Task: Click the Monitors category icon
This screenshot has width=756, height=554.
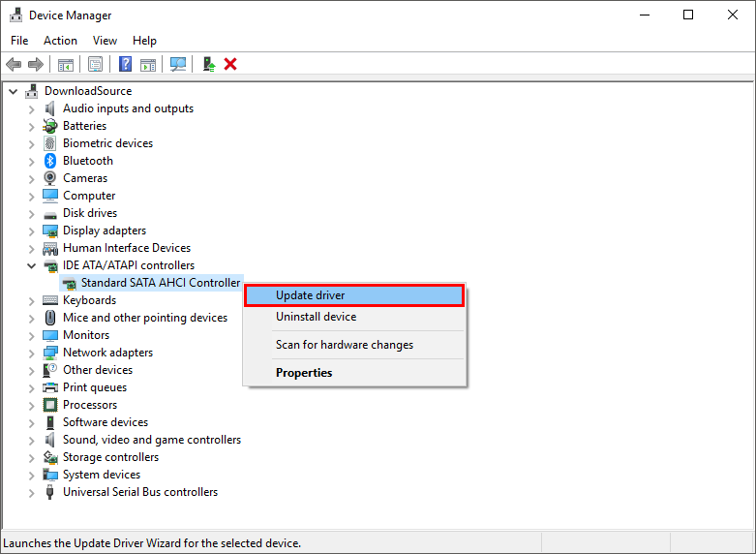Action: [50, 335]
